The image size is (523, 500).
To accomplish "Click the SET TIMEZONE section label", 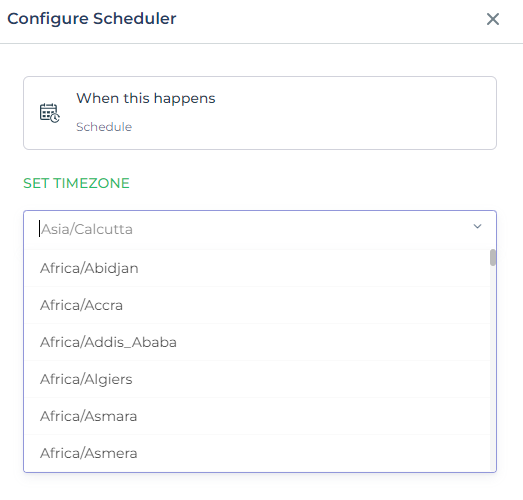I will (76, 183).
